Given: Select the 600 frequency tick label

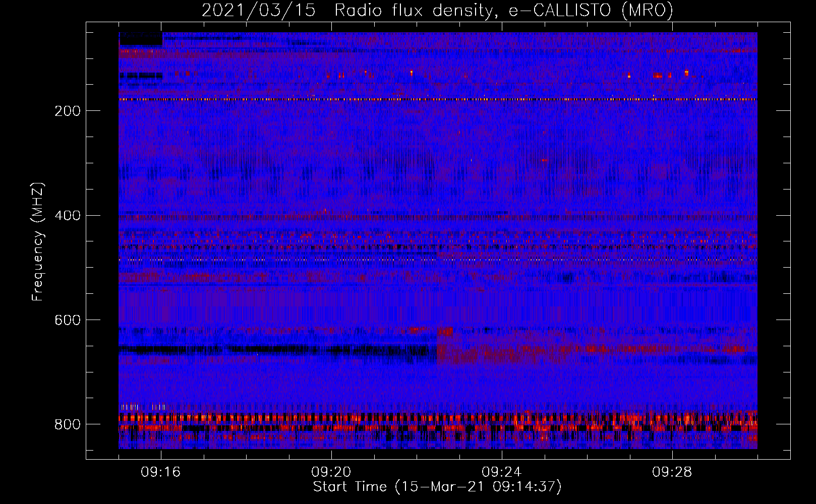Looking at the screenshot, I should (68, 321).
